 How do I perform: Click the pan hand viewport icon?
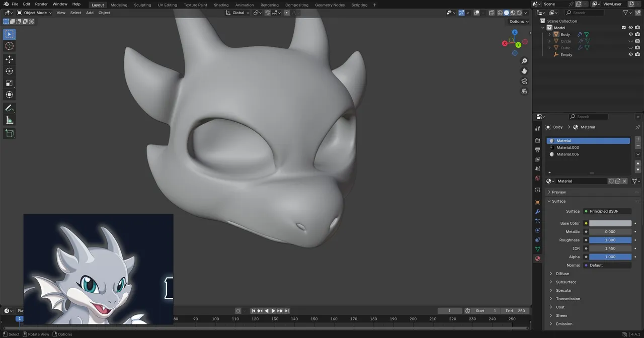point(524,71)
